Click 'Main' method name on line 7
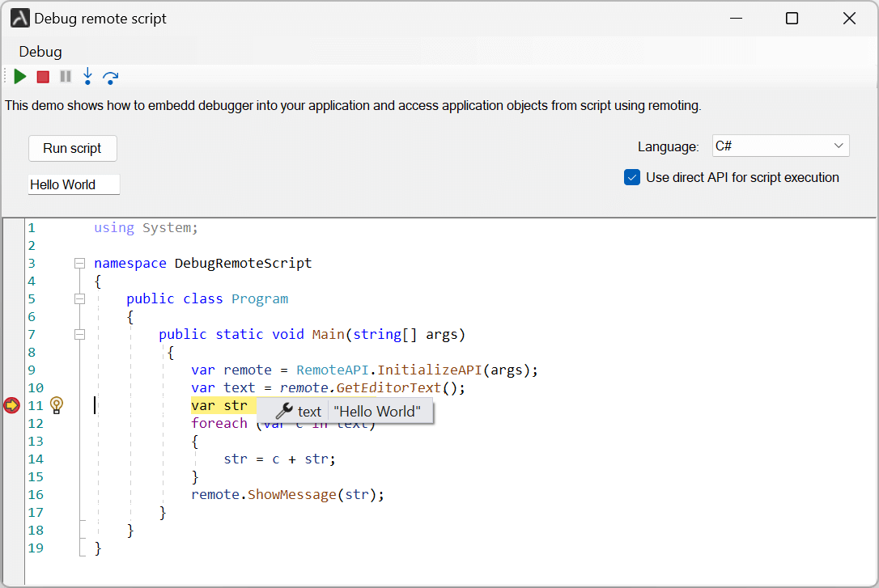 329,334
